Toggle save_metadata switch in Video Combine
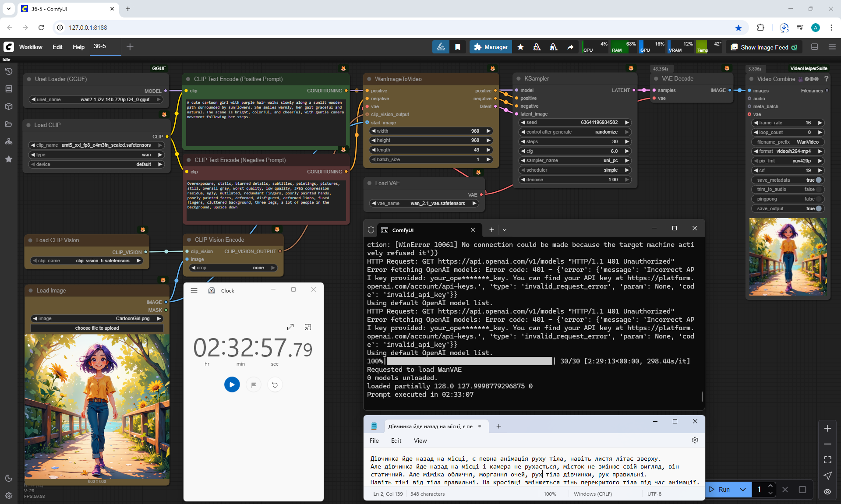The height and width of the screenshot is (504, 841). 818,180
